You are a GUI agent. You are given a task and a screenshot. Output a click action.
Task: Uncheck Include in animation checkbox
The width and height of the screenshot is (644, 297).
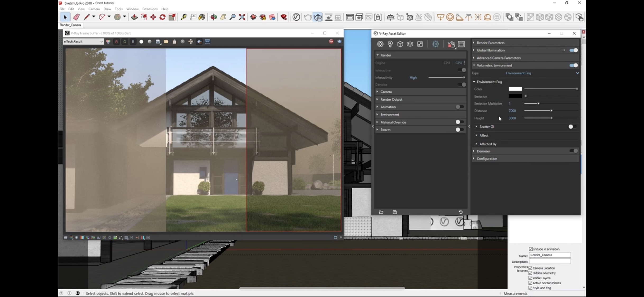[x=531, y=249]
